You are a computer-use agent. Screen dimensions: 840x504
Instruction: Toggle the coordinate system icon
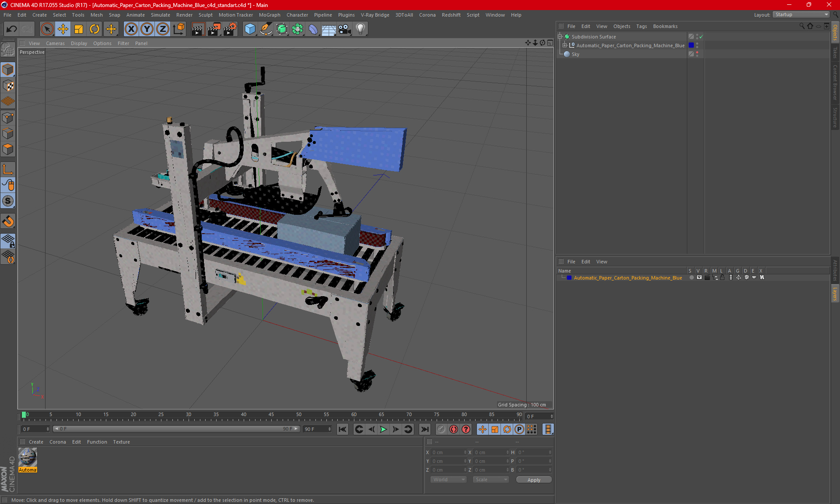point(179,29)
